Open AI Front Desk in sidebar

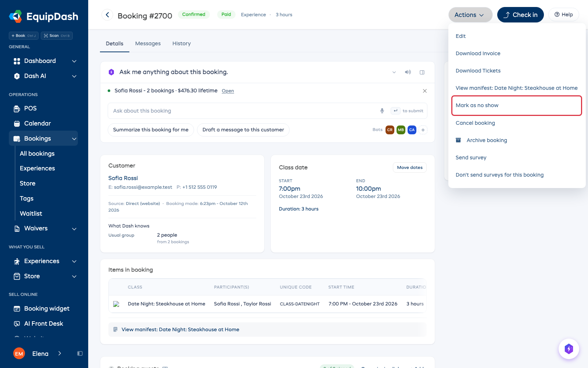pos(43,323)
